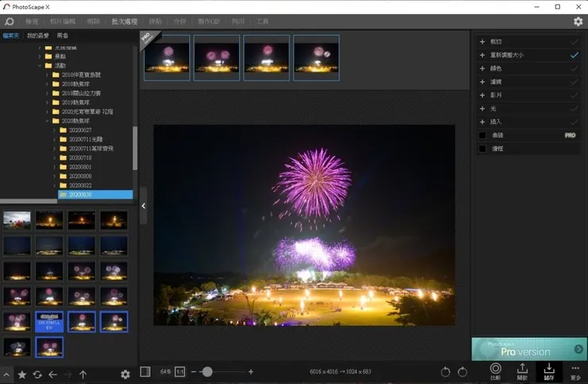This screenshot has height=384, width=588.
Task: Collapse the 活動 folder tree chevron
Action: point(40,66)
